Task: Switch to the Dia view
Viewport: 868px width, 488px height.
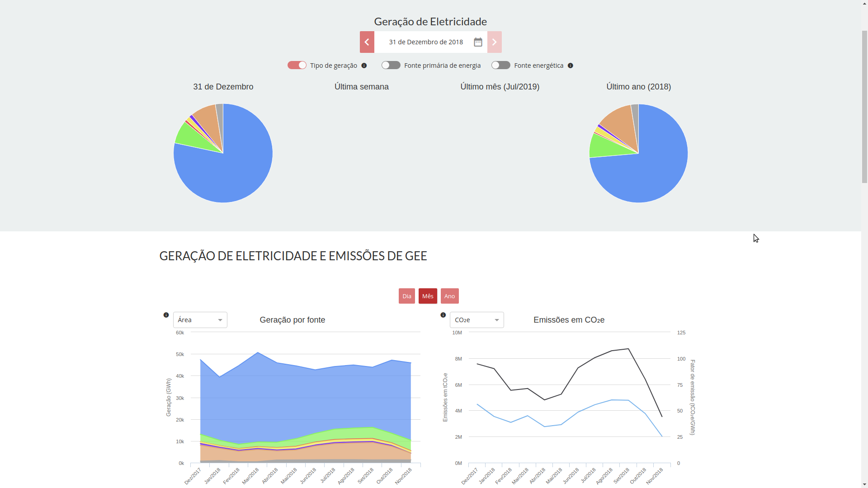Action: (406, 296)
